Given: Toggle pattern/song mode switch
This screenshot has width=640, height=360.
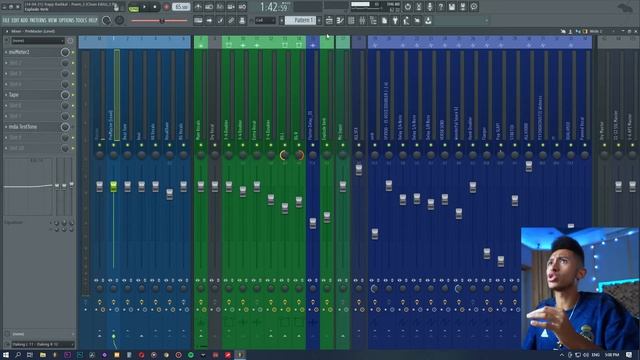Looking at the screenshot, I should click(133, 7).
